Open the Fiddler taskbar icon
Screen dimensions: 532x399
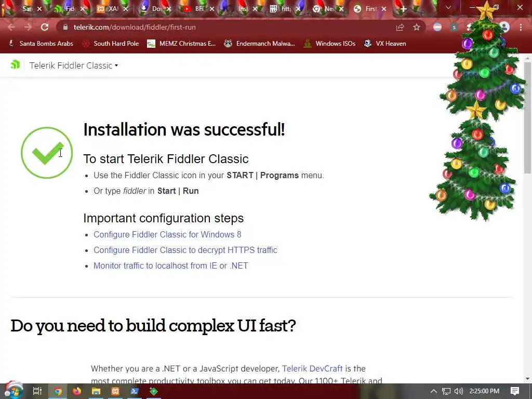pos(154,391)
